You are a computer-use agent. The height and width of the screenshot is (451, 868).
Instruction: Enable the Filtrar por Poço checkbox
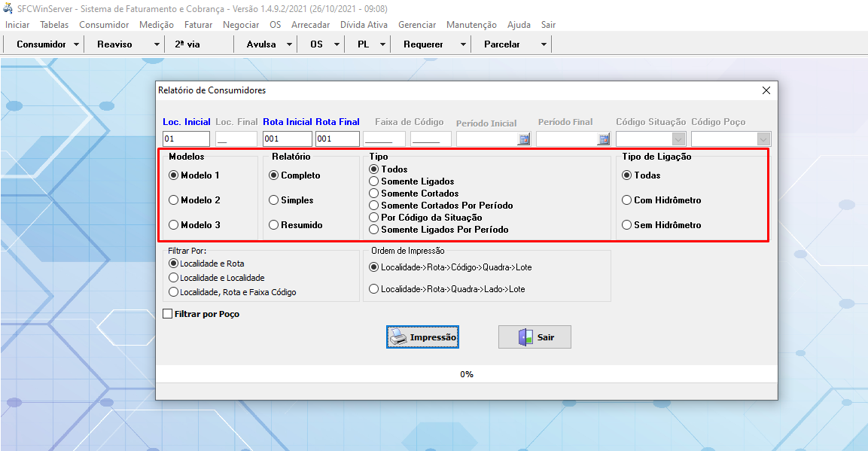pos(168,314)
